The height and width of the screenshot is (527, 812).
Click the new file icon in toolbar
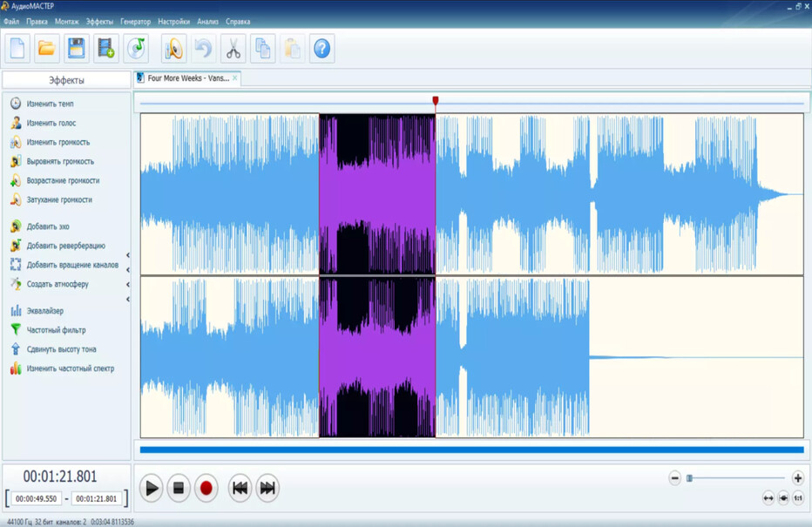(17, 49)
